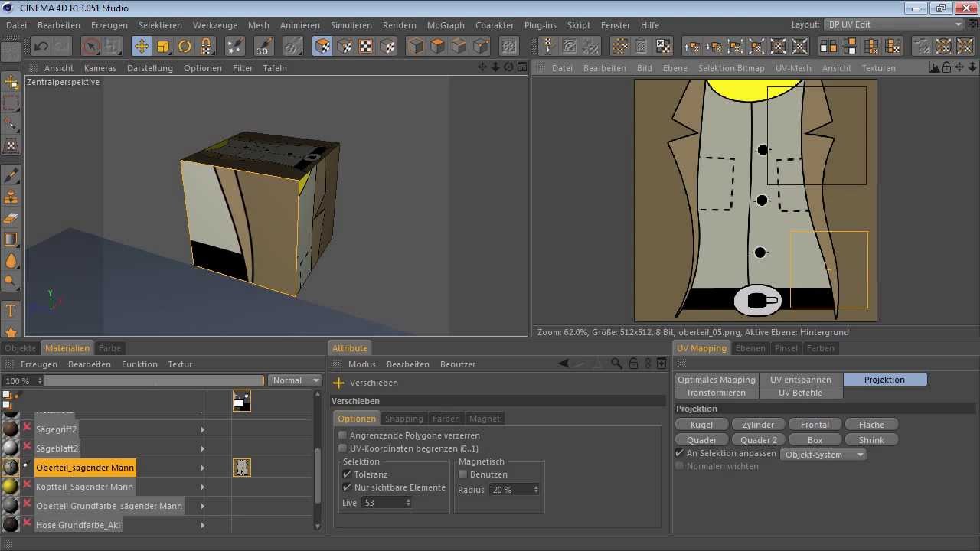Select the Magnifier tool in left palette
The height and width of the screenshot is (551, 980).
(11, 281)
